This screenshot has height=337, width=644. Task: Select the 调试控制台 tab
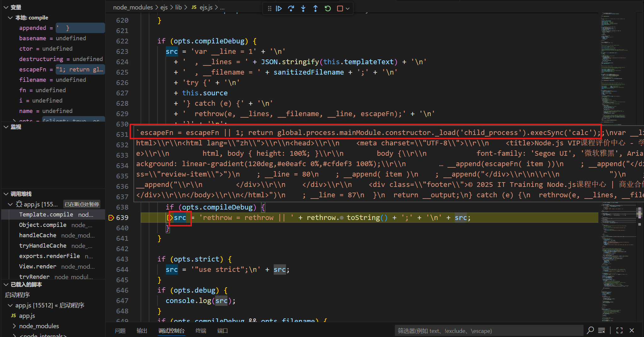[x=171, y=331]
